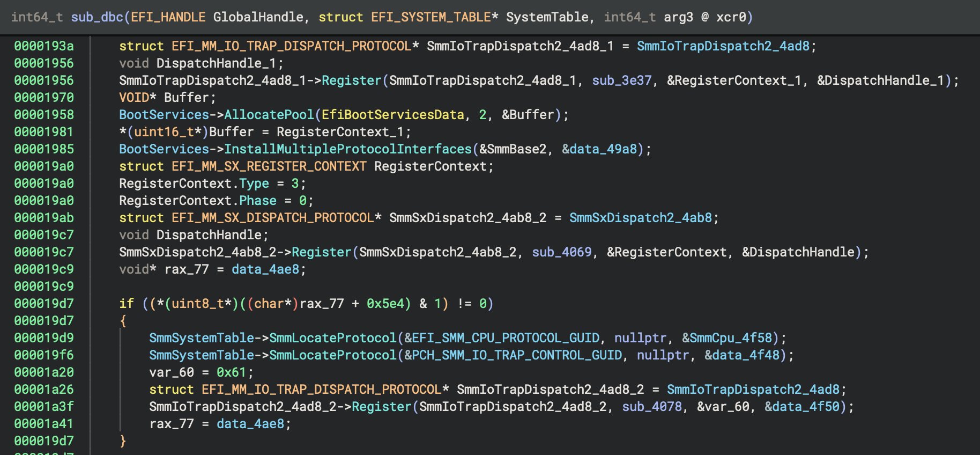Viewport: 980px width, 455px height.
Task: Select VOID* Buffer declaration
Action: pyautogui.click(x=167, y=98)
